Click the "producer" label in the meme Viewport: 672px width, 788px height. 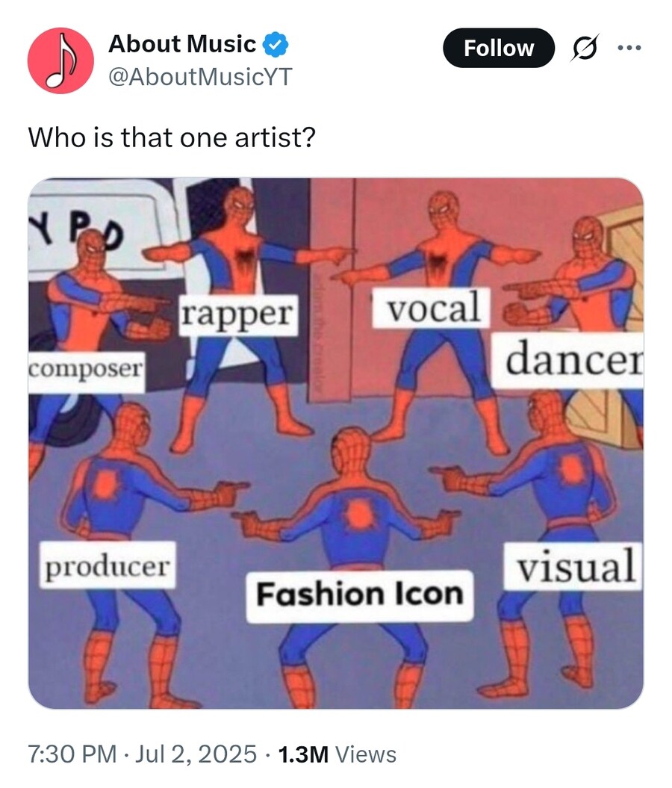[108, 566]
